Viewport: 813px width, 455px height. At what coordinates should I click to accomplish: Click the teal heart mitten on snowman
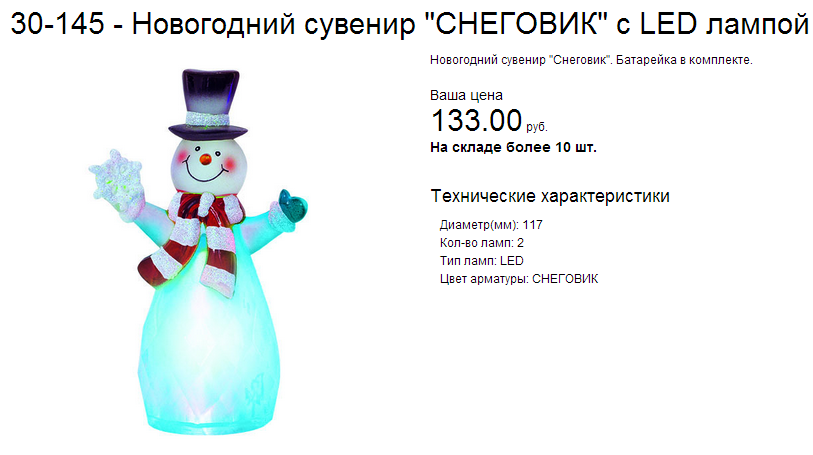292,206
